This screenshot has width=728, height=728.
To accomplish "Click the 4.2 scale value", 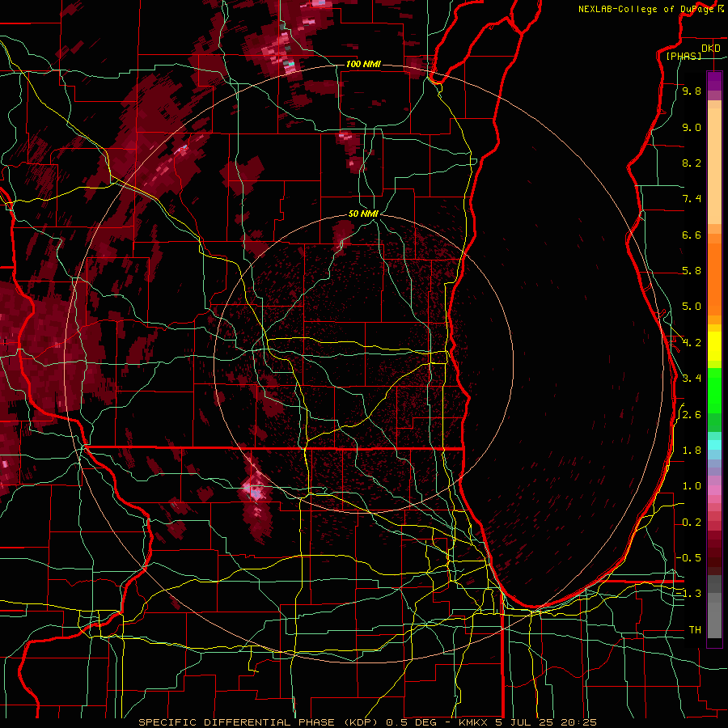I will 692,343.
